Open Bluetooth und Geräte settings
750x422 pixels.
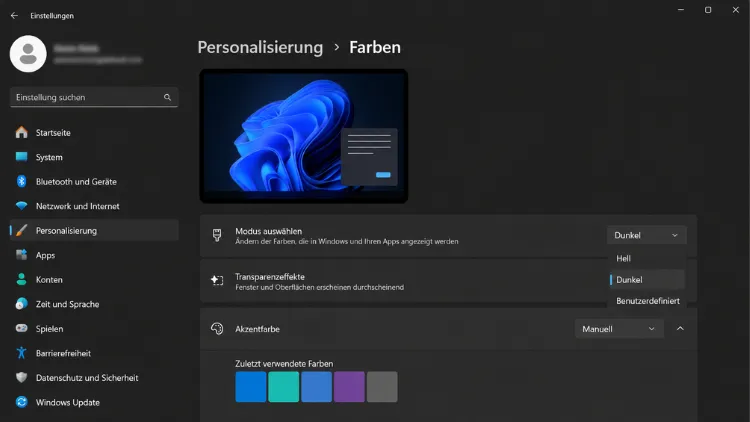pyautogui.click(x=94, y=181)
